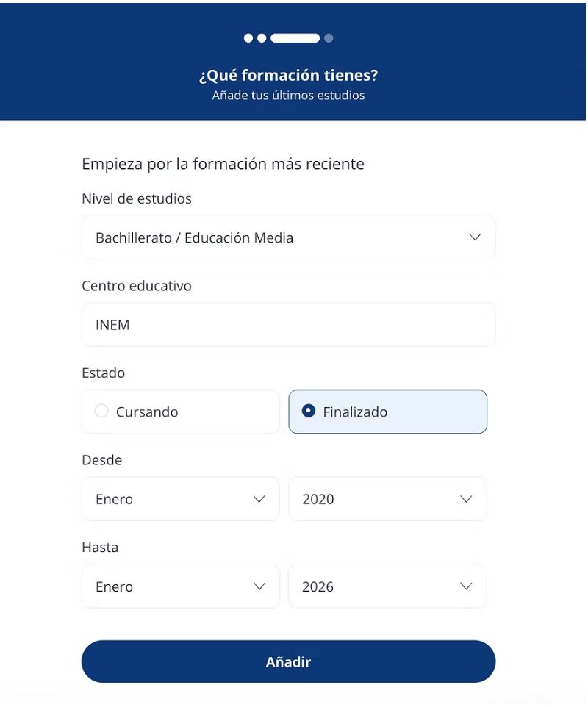Viewport: 588px width, 707px height.
Task: Select the Cursando radio option
Action: click(102, 412)
